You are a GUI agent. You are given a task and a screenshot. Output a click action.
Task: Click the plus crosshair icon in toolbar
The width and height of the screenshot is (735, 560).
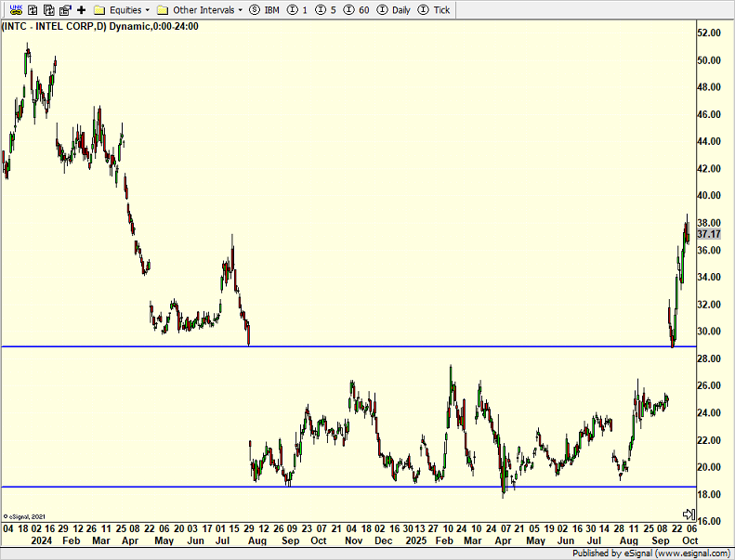pos(81,9)
